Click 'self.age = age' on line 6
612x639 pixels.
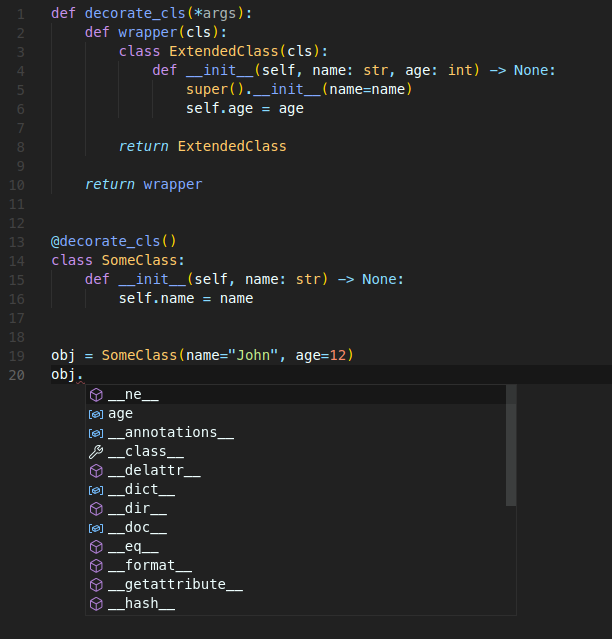pyautogui.click(x=245, y=108)
